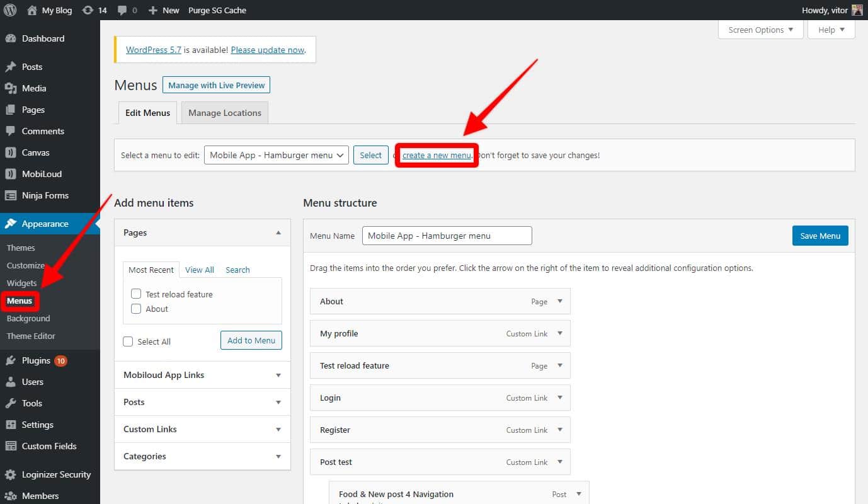Click the Custom Fields sidebar icon

point(11,446)
